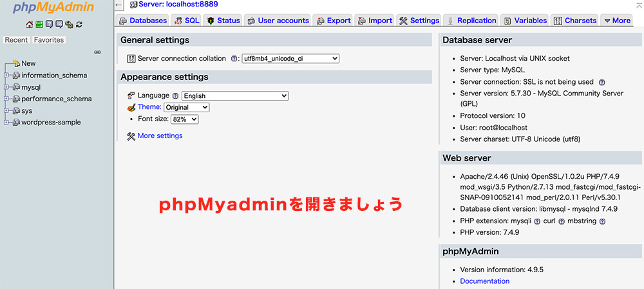Open navigation panel settings gear icon
This screenshot has width=644, height=289.
(69, 25)
